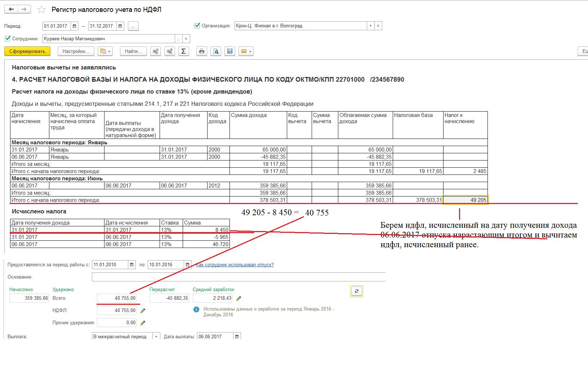The width and height of the screenshot is (588, 371).
Task: Open Настройки... report settings
Action: [x=76, y=51]
